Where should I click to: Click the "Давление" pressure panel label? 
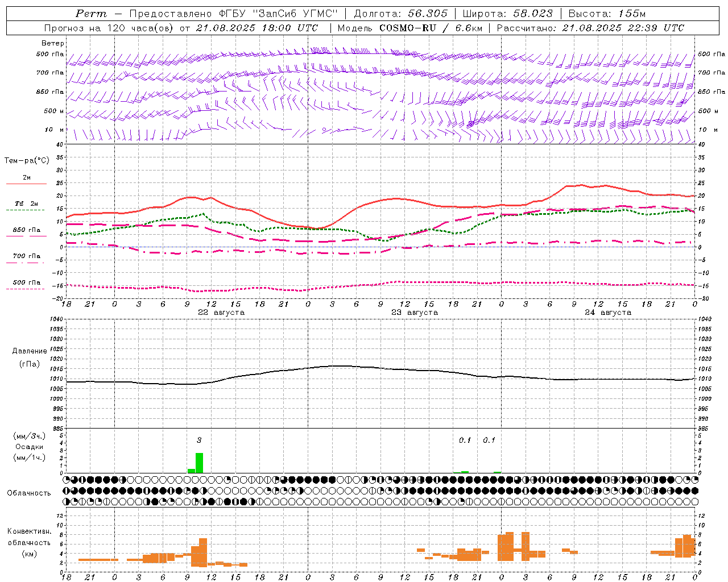click(30, 351)
